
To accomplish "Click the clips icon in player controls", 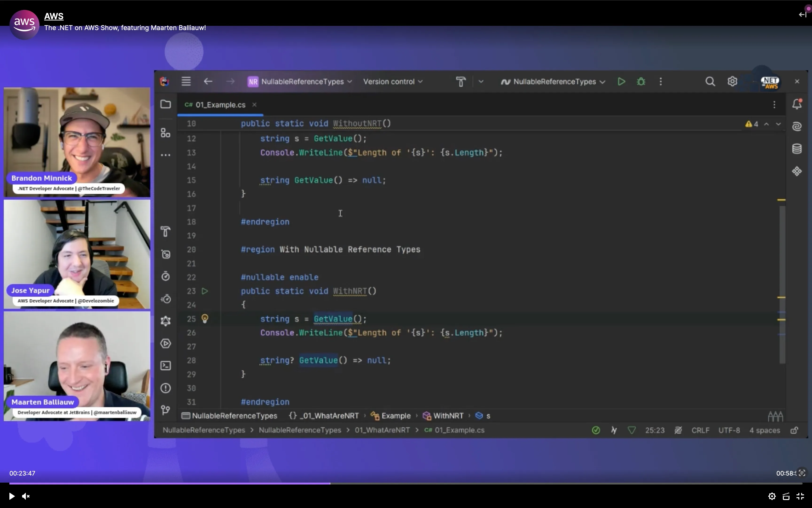I will (786, 496).
